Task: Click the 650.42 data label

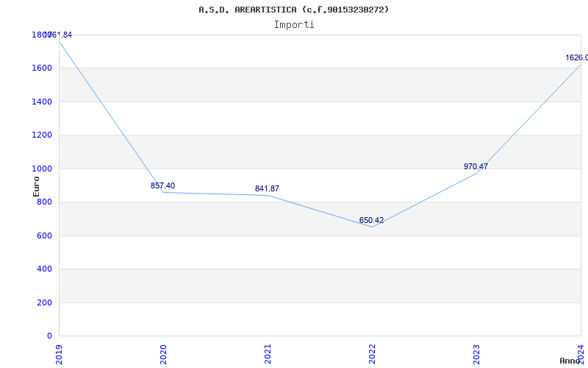Action: [x=371, y=220]
